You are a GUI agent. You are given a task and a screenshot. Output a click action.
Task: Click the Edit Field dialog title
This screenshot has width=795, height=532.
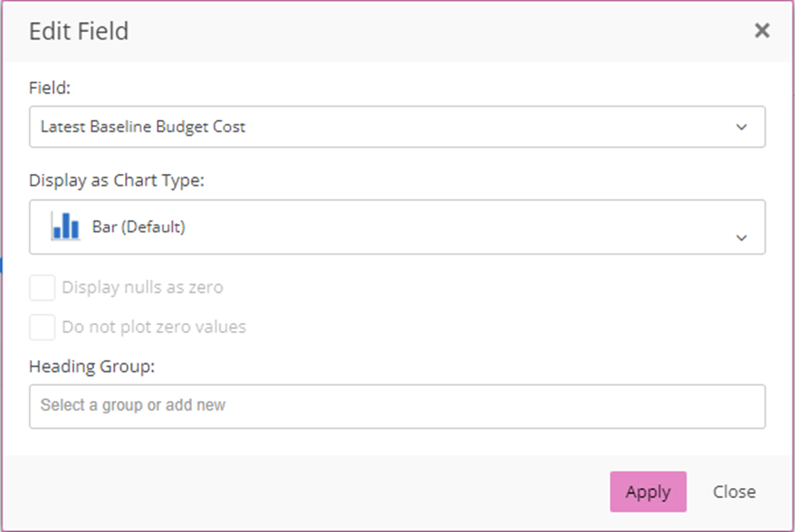point(79,32)
